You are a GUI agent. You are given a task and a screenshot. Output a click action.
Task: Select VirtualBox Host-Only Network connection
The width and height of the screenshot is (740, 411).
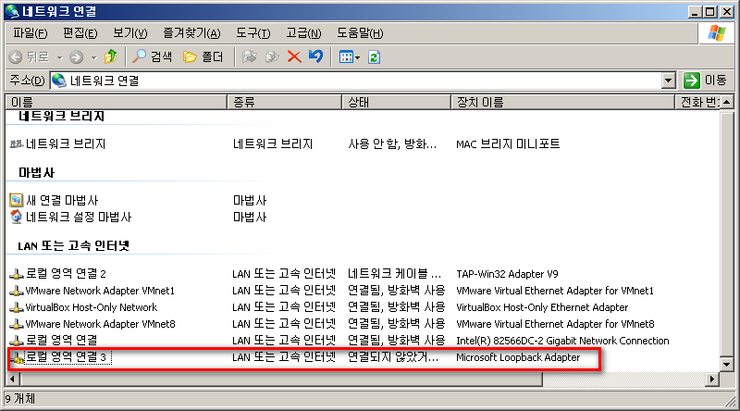tap(91, 307)
